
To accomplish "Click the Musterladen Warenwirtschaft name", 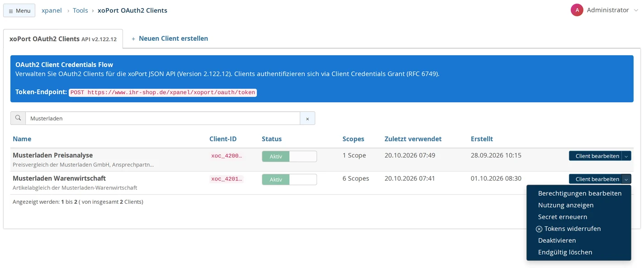I will [59, 178].
